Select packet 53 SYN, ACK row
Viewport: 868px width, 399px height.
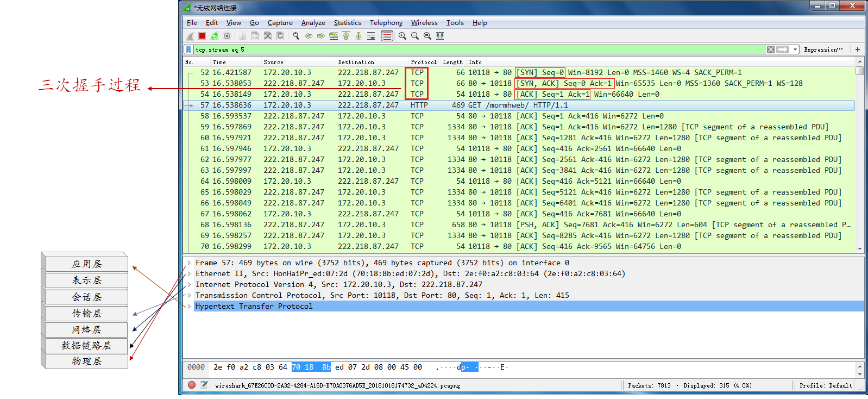click(x=519, y=83)
